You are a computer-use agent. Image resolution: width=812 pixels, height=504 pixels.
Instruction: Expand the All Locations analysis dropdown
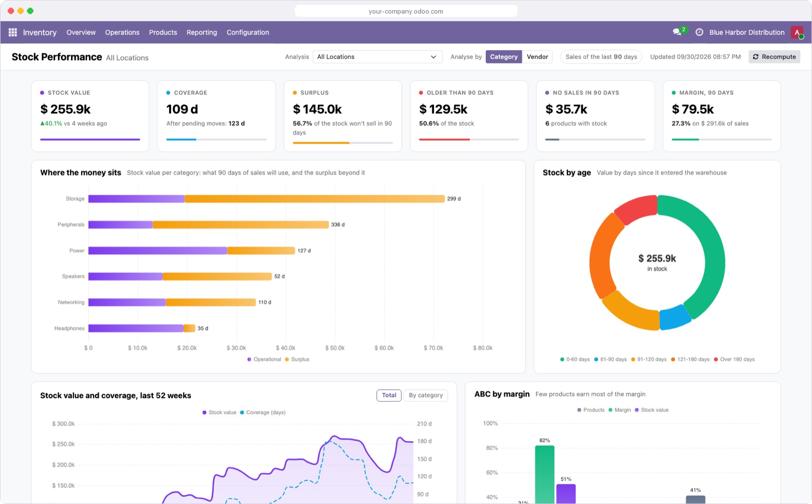pos(378,57)
